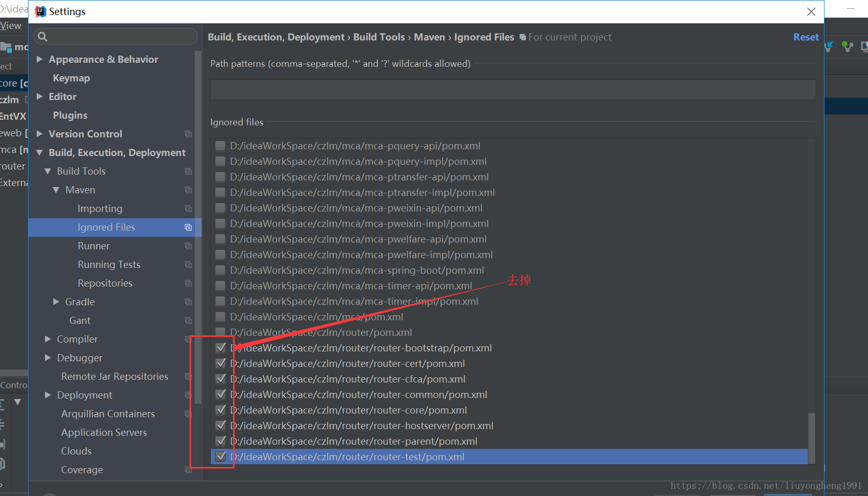Image resolution: width=868 pixels, height=496 pixels.
Task: Expand the Debugger node
Action: coord(48,358)
